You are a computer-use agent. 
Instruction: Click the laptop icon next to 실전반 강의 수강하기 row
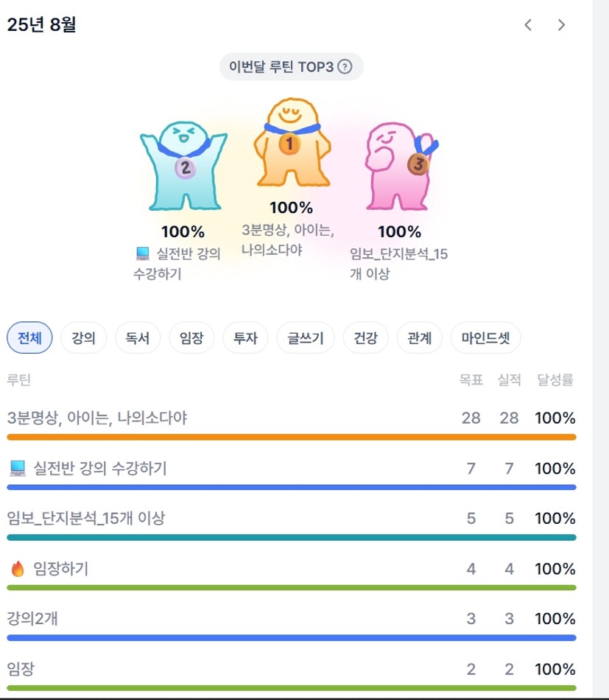[x=18, y=469]
